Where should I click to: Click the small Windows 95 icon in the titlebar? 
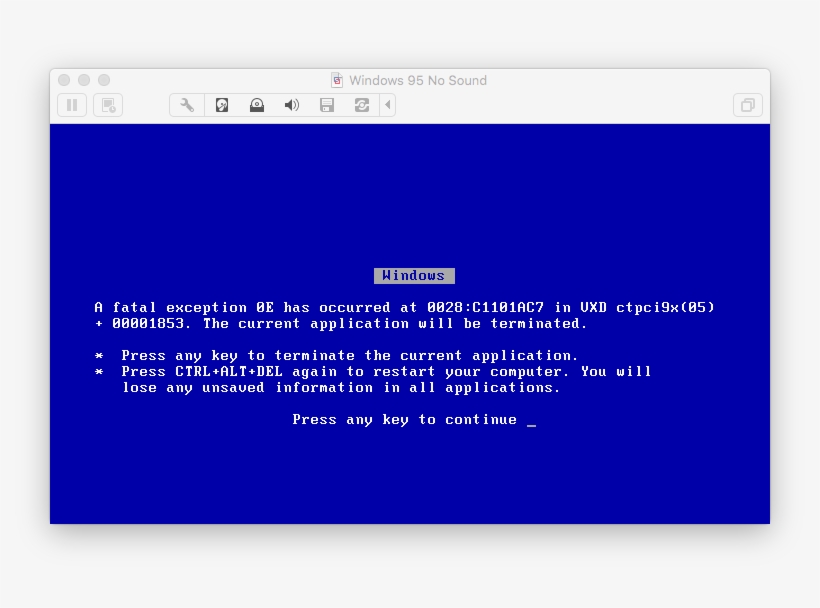coord(336,80)
